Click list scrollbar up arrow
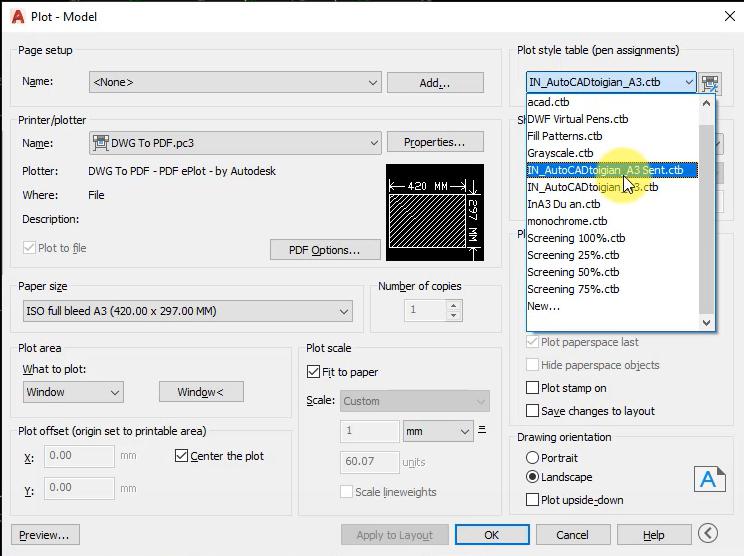744x556 pixels. point(707,103)
